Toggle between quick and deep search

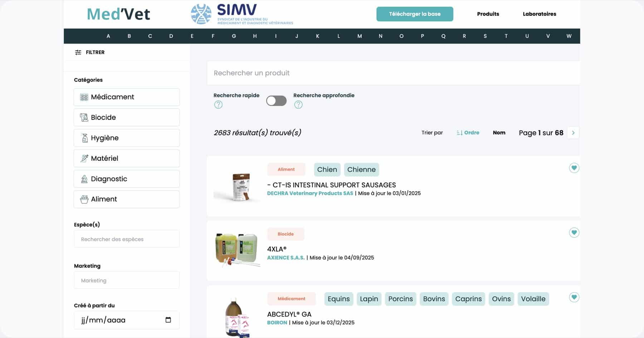tap(276, 101)
